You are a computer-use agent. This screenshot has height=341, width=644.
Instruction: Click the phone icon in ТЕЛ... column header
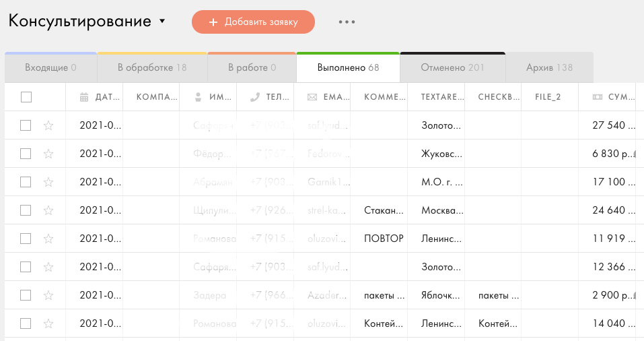click(255, 97)
